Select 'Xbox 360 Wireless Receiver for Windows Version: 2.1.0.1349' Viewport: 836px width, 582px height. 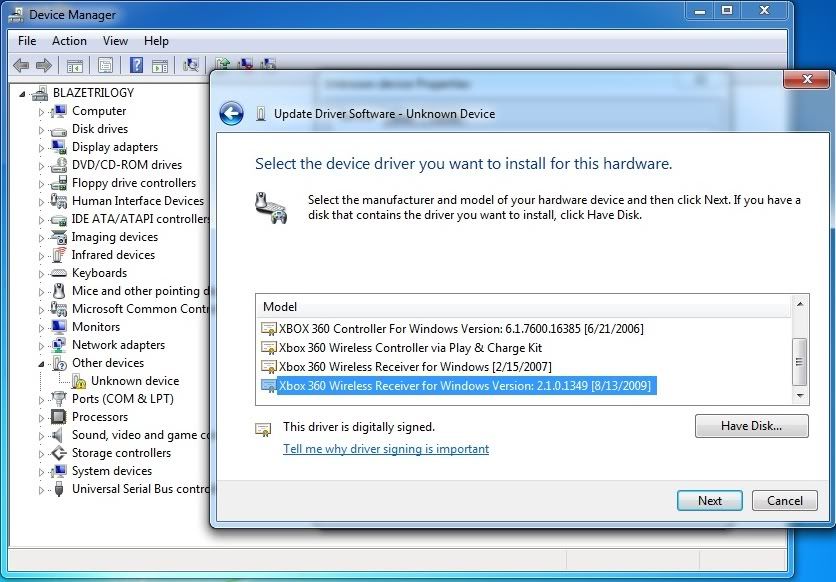point(458,385)
